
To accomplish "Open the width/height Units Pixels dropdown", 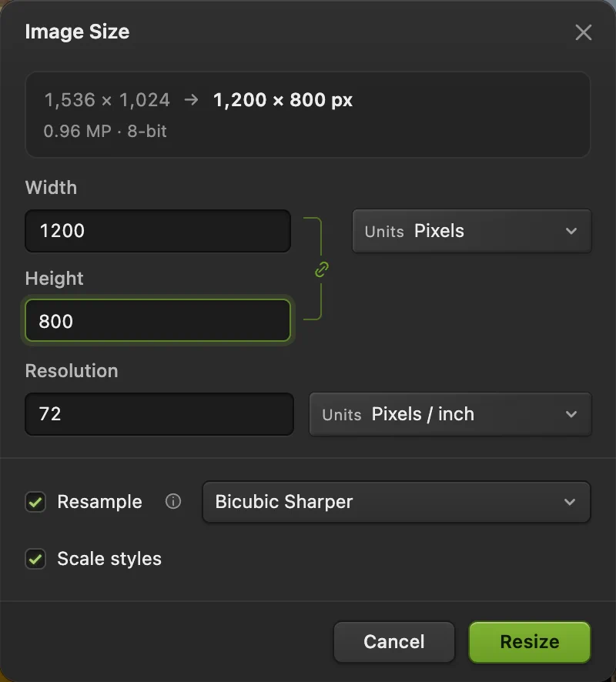I will [x=471, y=231].
